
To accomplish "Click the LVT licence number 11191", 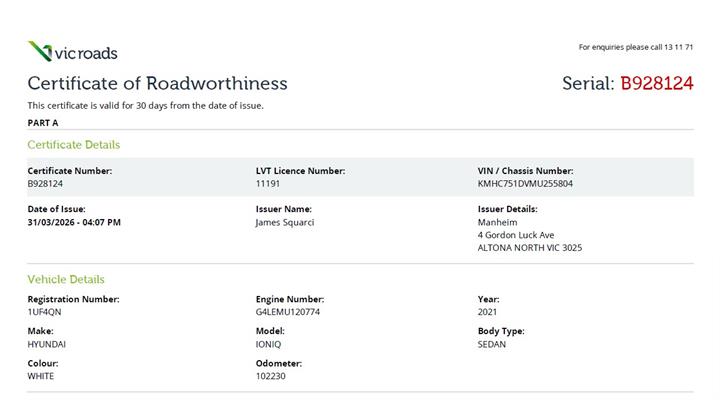I will [267, 184].
